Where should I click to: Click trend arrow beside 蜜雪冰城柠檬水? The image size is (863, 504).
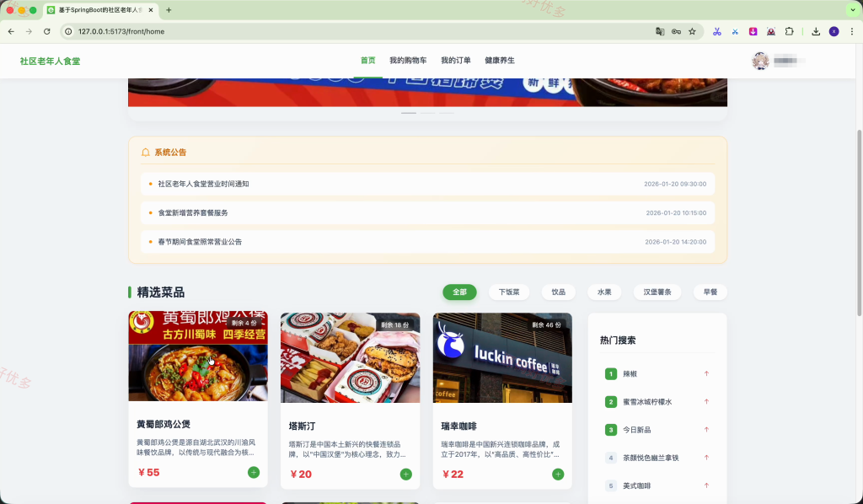point(706,402)
